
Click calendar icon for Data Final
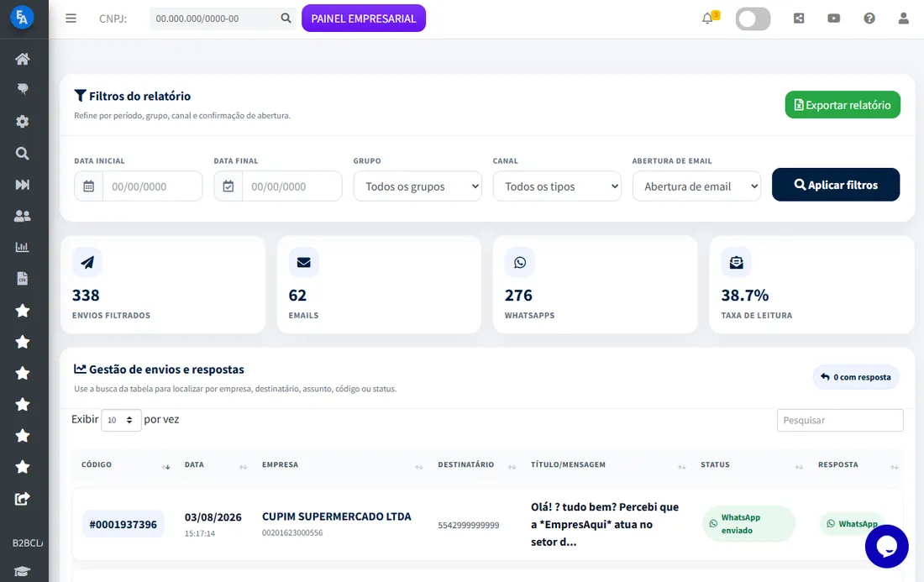[228, 186]
